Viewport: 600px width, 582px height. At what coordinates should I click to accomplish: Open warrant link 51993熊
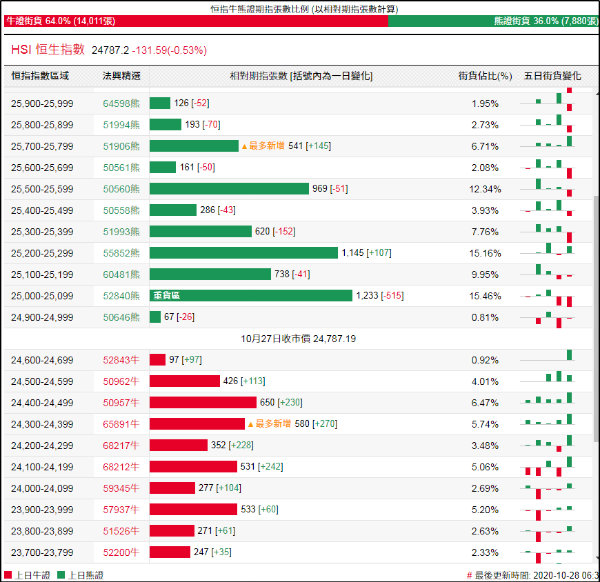tap(121, 232)
